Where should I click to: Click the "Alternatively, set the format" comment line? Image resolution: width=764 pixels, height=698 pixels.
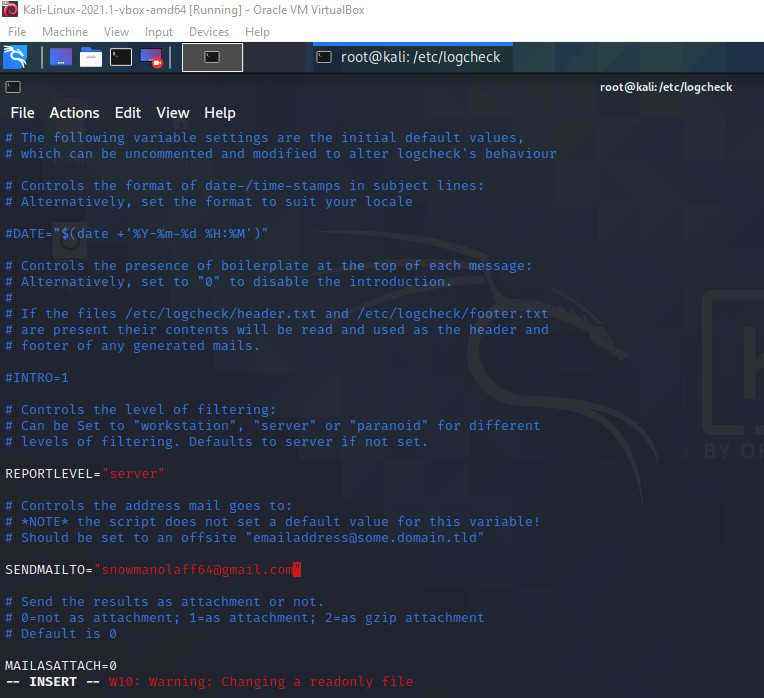209,202
